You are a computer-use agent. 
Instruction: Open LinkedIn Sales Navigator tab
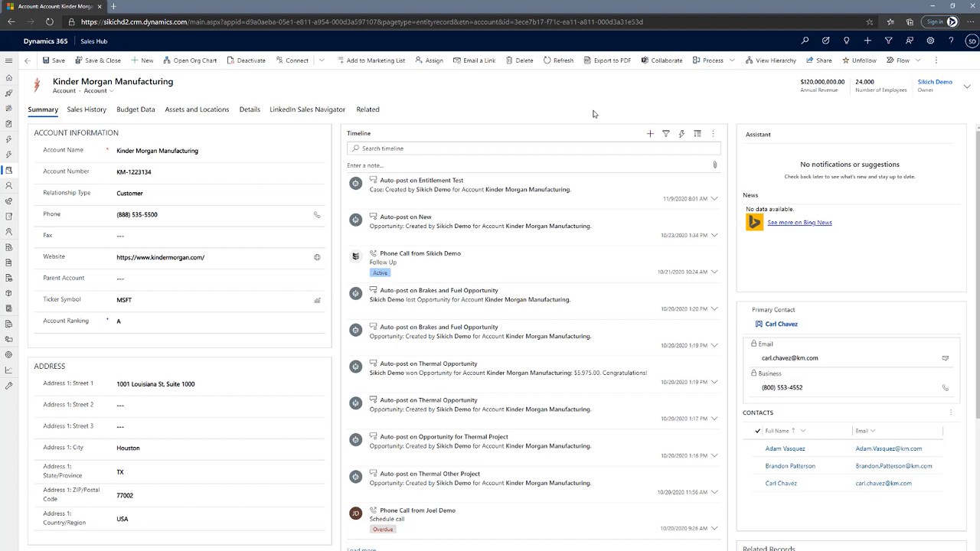click(307, 109)
